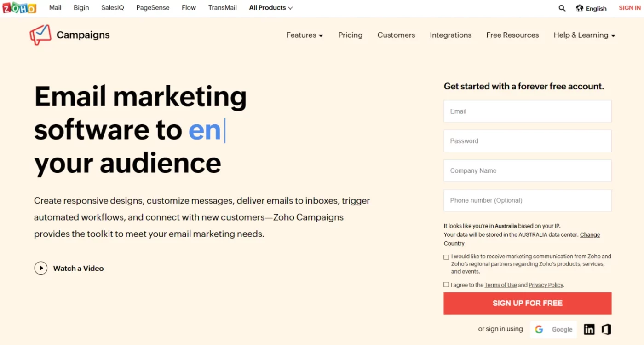Focus the Company Name field
The height and width of the screenshot is (345, 644).
click(x=528, y=170)
